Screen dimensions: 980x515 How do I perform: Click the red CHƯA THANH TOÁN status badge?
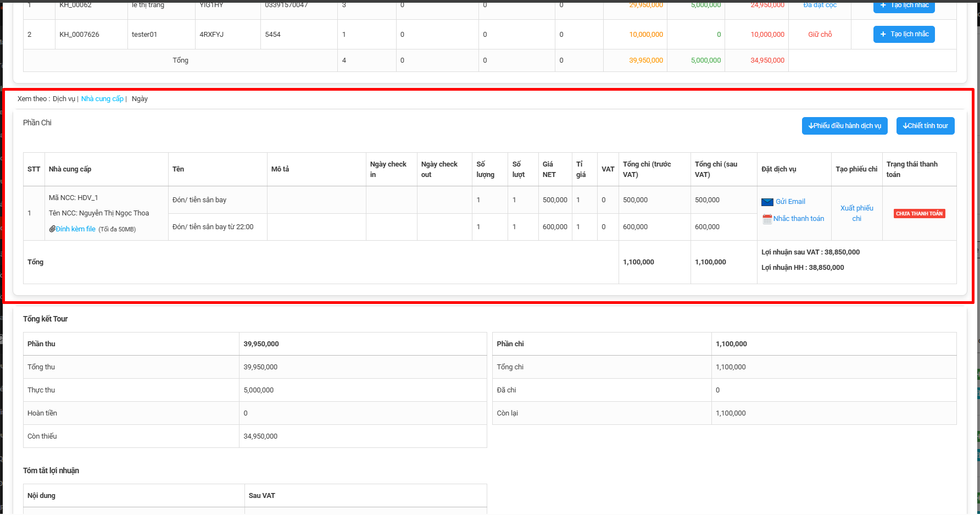pyautogui.click(x=919, y=214)
